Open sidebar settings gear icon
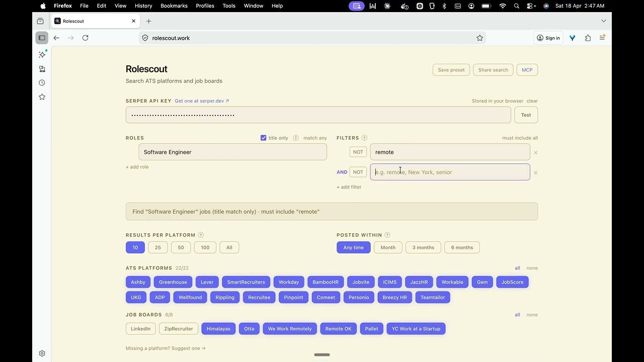 (42, 353)
